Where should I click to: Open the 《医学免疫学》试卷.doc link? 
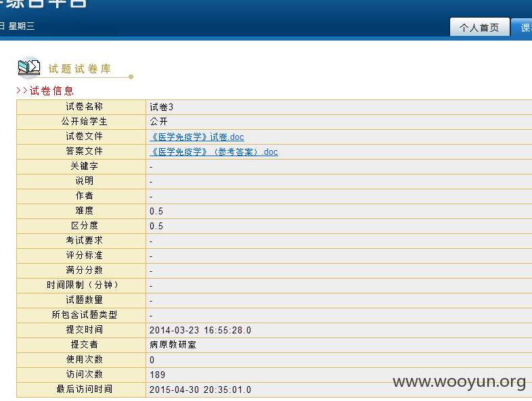[x=197, y=137]
